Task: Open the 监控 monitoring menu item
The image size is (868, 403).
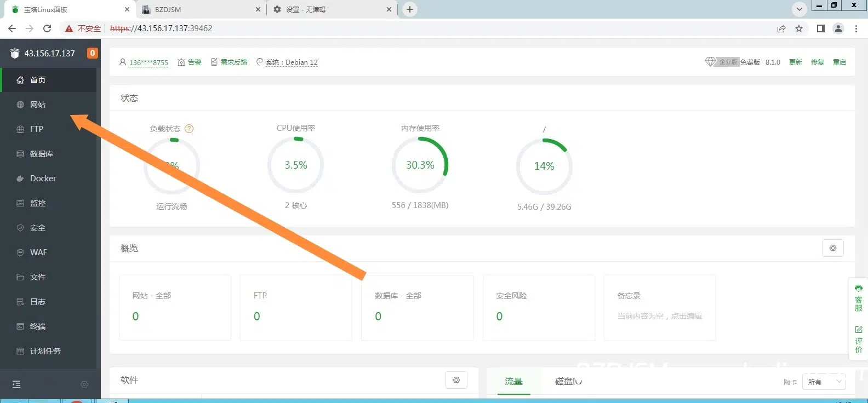Action: pyautogui.click(x=48, y=203)
